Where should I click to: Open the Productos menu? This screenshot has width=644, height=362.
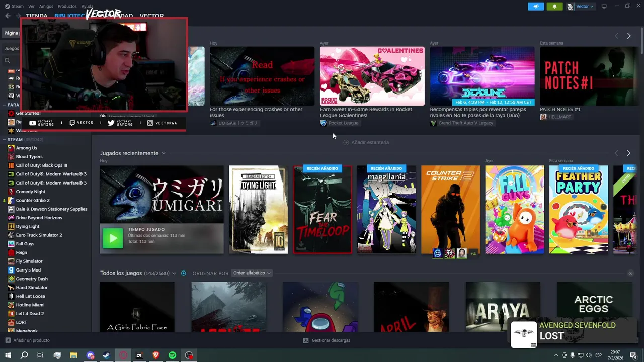[x=67, y=6]
